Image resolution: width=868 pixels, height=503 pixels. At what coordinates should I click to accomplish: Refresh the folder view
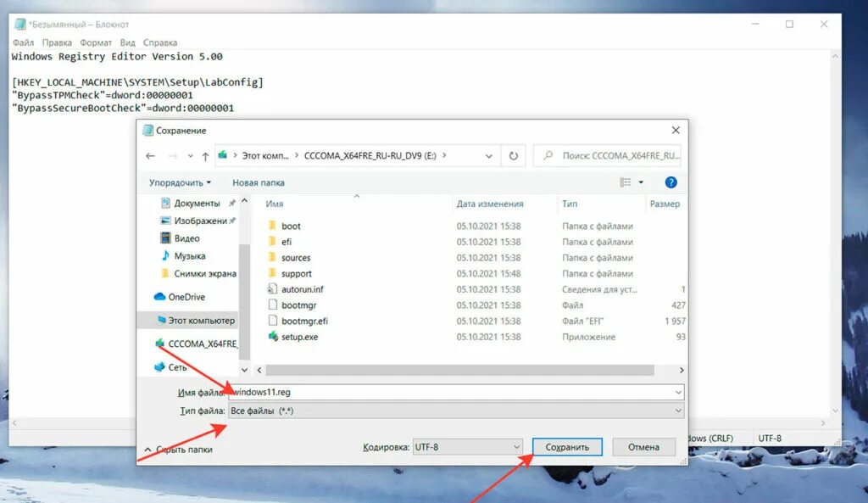click(x=513, y=156)
